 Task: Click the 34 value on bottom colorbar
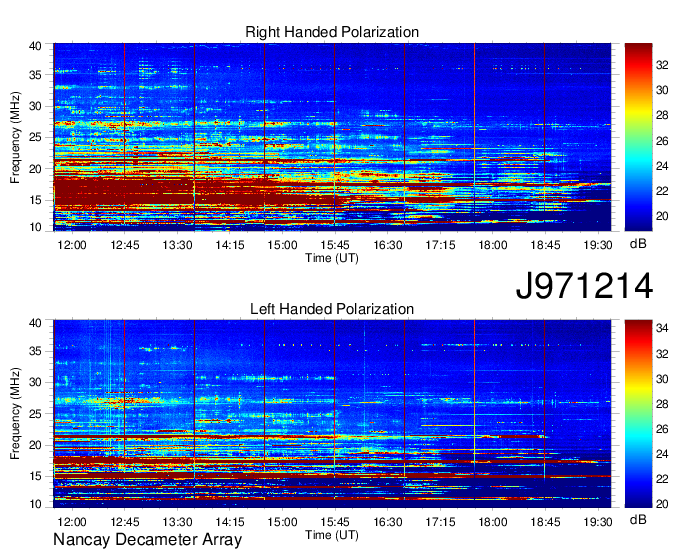(662, 329)
